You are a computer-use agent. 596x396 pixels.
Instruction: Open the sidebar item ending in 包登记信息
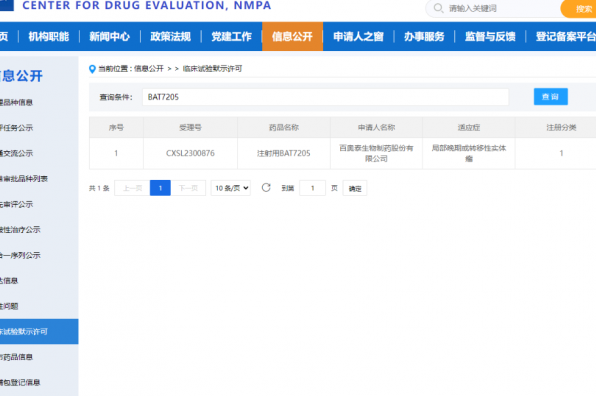click(20, 382)
